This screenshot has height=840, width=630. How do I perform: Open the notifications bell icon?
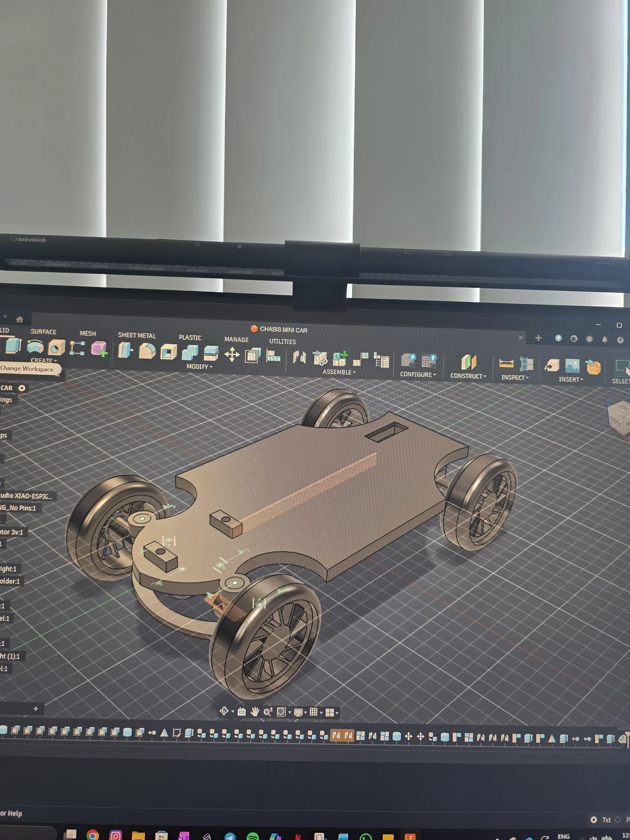pos(605,339)
